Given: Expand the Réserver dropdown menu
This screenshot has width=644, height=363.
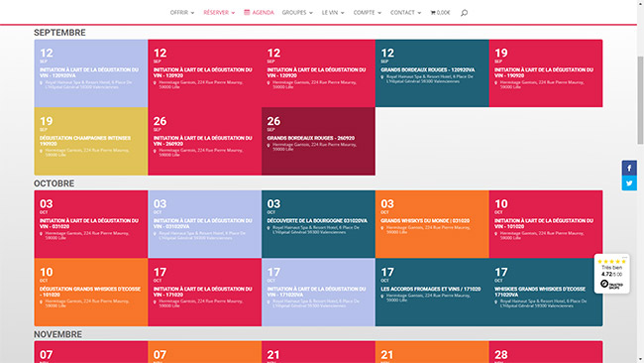Looking at the screenshot, I should tap(219, 13).
